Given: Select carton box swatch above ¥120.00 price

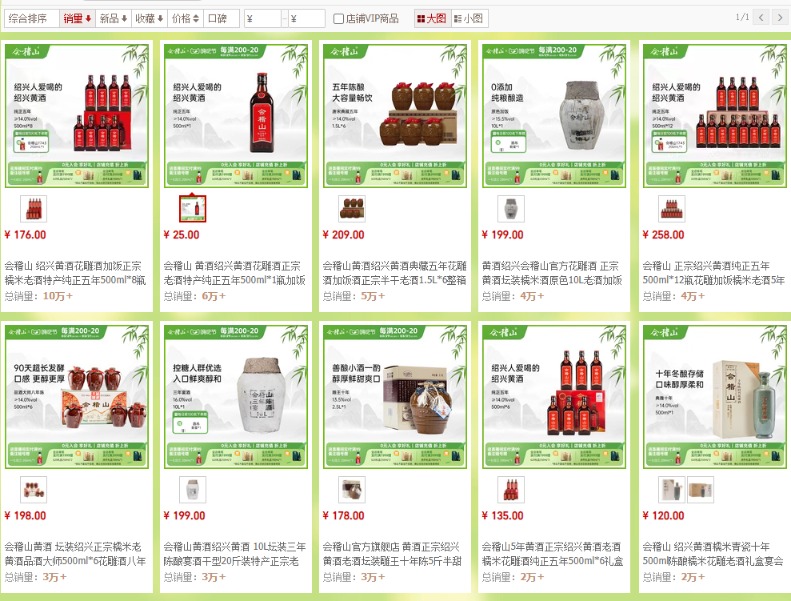Looking at the screenshot, I should point(700,489).
